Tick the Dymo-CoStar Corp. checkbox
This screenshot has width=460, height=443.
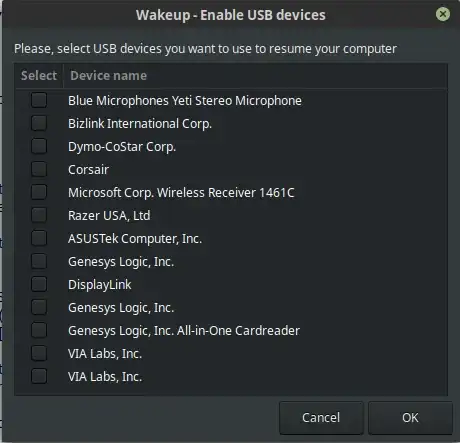(x=39, y=146)
